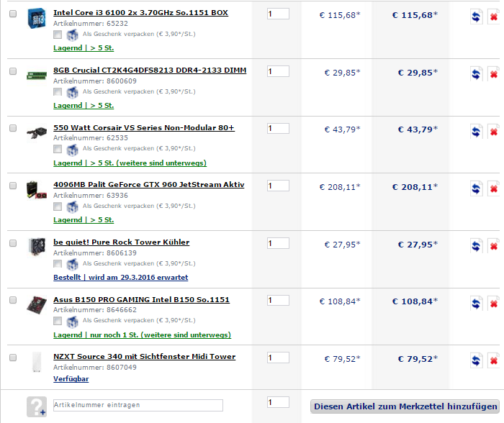
Task: Delete Asus B150 PRO GAMING via red X
Action: 494,303
